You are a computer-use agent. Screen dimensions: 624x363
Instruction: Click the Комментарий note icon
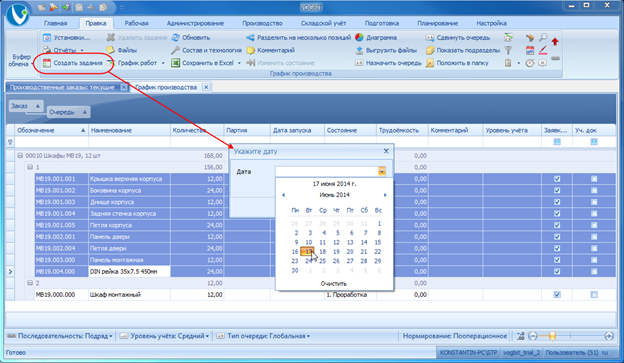pos(251,50)
